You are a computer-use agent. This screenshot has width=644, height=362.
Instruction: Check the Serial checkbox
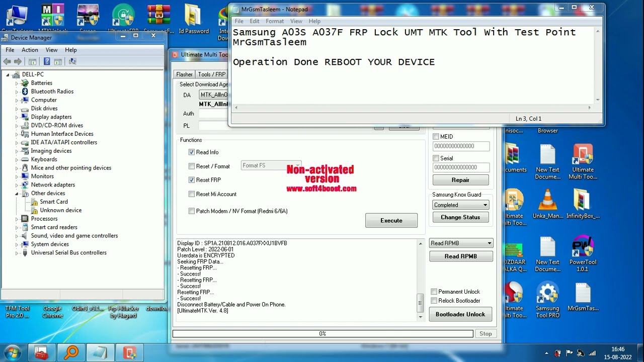(x=436, y=158)
